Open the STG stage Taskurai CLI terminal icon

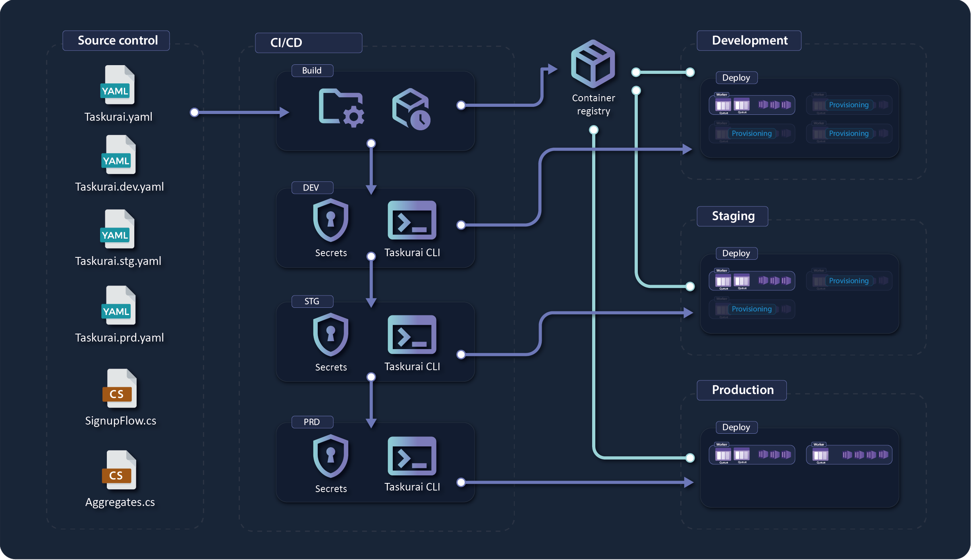[412, 334]
